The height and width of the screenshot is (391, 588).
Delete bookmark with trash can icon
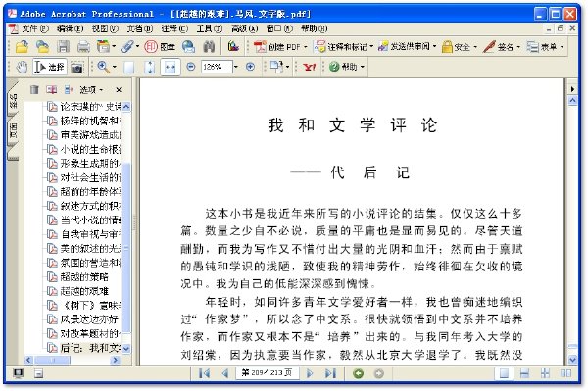click(34, 89)
